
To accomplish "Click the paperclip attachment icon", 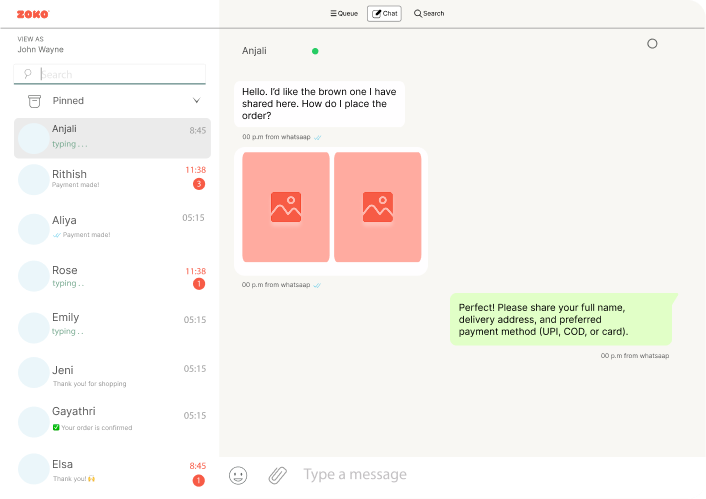I will 278,475.
